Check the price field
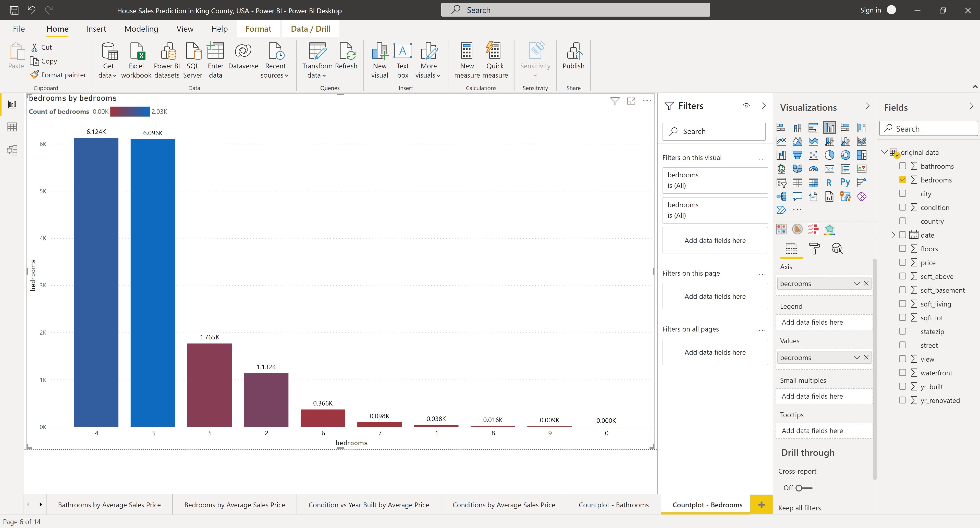This screenshot has width=980, height=528. point(902,262)
